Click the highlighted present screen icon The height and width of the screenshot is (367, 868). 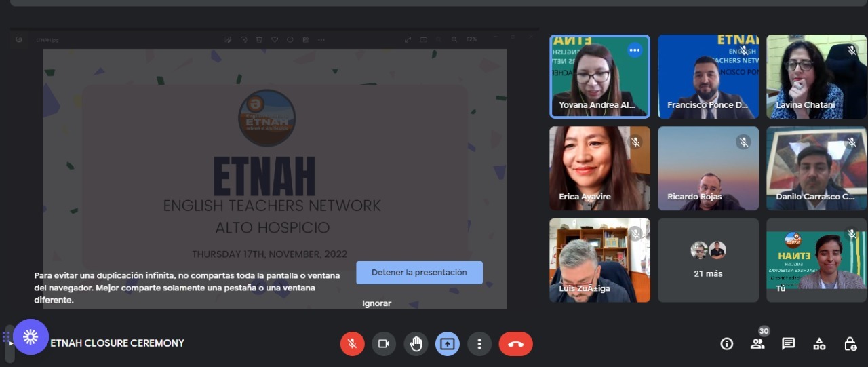447,344
